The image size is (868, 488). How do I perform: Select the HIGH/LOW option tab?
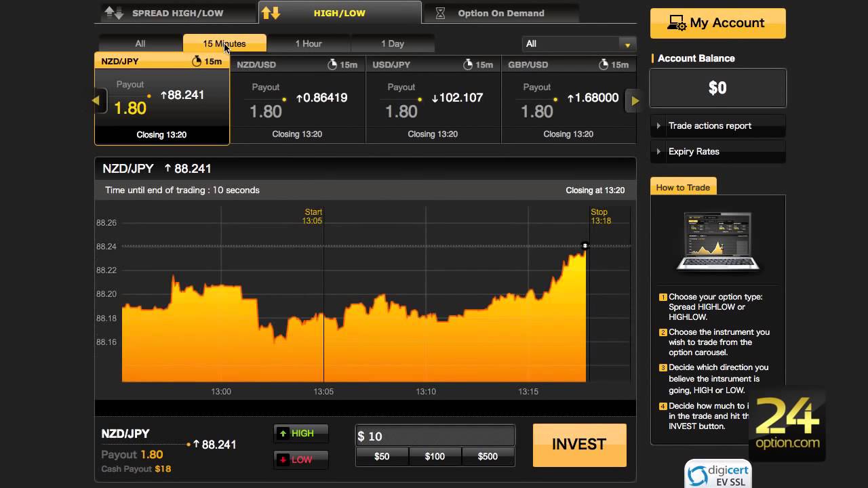(339, 12)
